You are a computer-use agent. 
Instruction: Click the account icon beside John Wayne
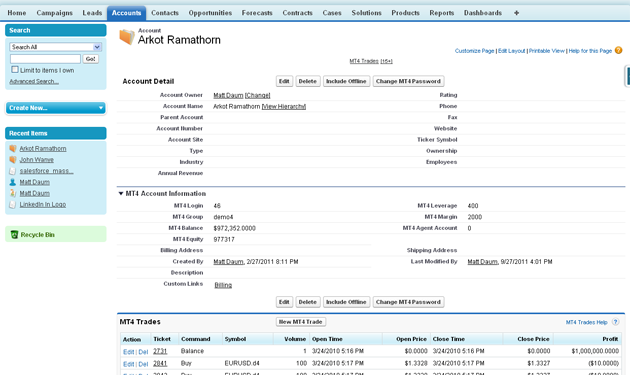coord(13,160)
